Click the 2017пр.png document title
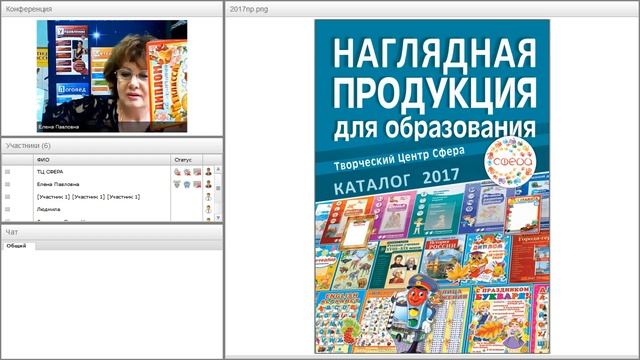 pos(249,9)
